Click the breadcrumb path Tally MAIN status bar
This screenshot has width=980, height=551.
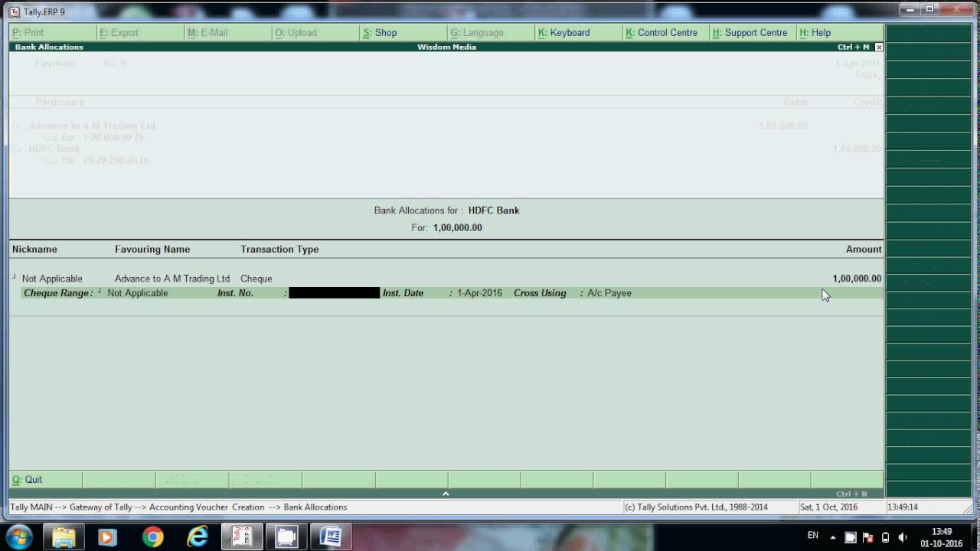pyautogui.click(x=178, y=507)
